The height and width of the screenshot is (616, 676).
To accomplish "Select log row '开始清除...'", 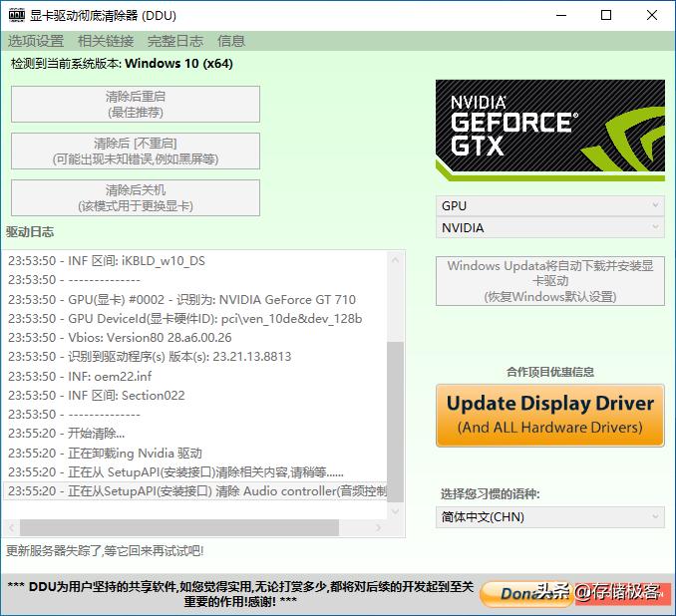I will coord(194,434).
